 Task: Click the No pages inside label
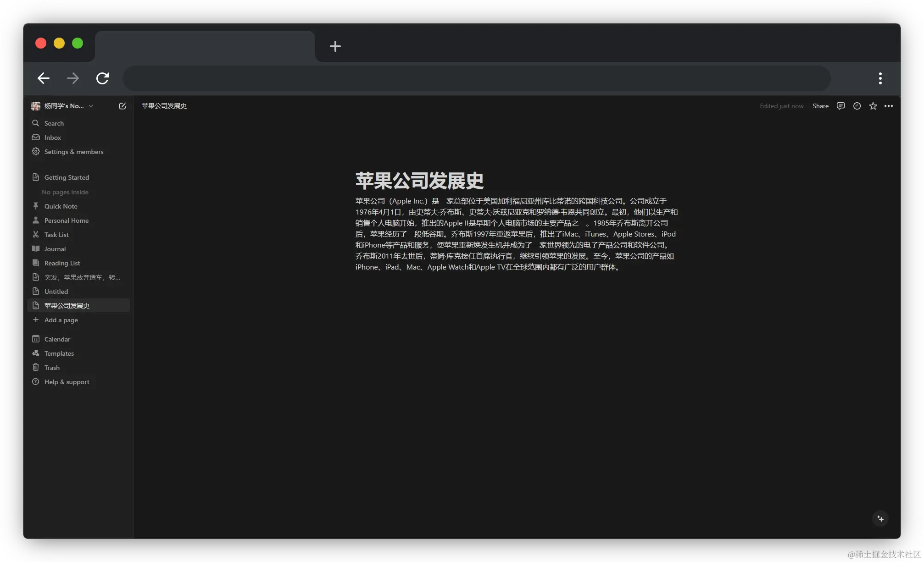pyautogui.click(x=65, y=192)
